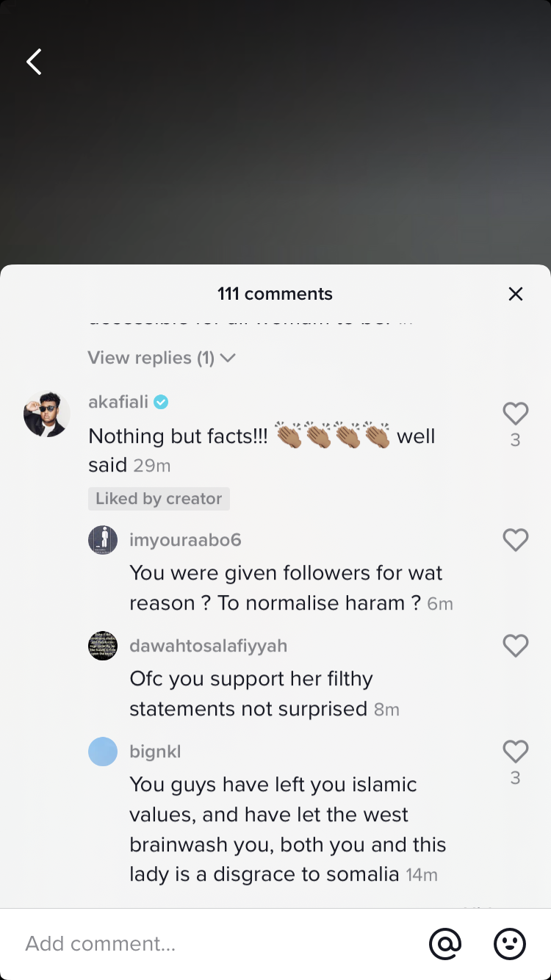Tap the @ mention icon
The height and width of the screenshot is (980, 551).
point(445,943)
